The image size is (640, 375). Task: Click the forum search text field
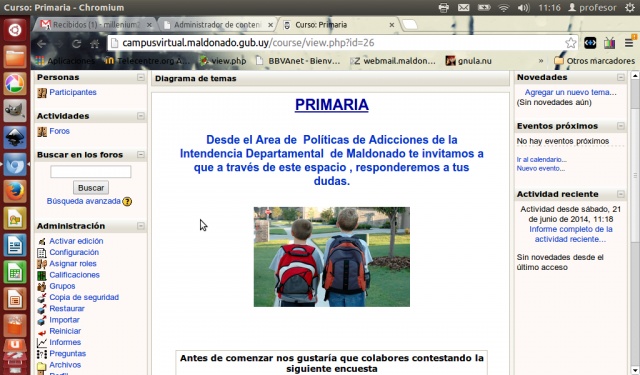click(91, 171)
